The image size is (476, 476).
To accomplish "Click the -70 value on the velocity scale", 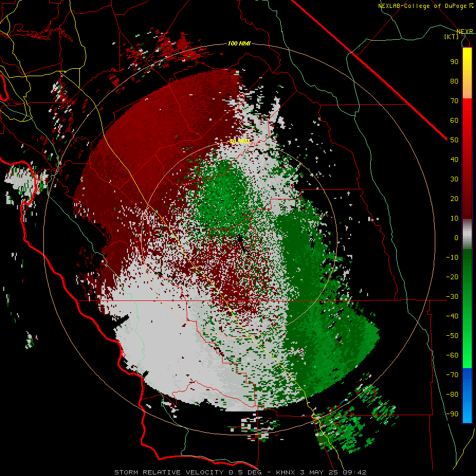I will point(452,375).
